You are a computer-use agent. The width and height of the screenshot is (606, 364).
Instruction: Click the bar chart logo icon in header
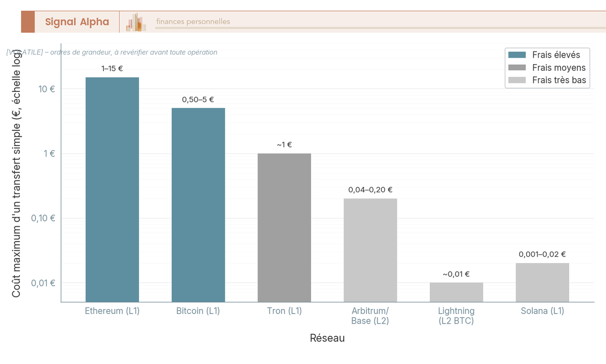(x=136, y=22)
